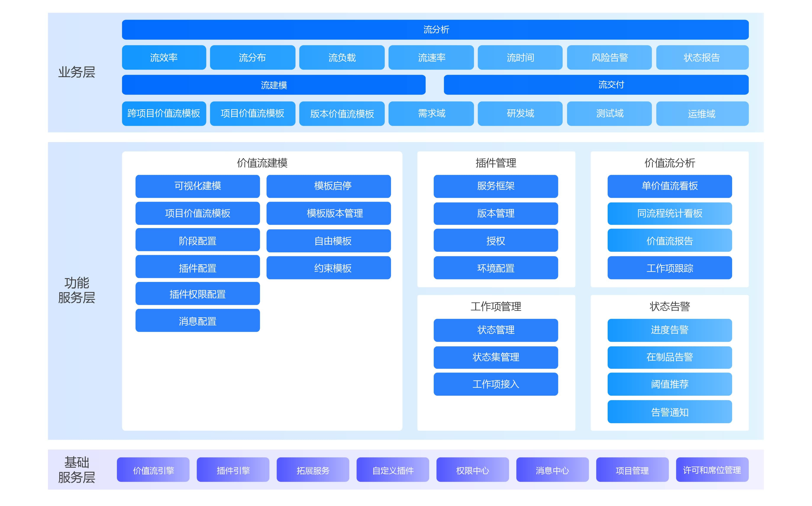
Task: Select the 流效率 block
Action: tap(163, 58)
